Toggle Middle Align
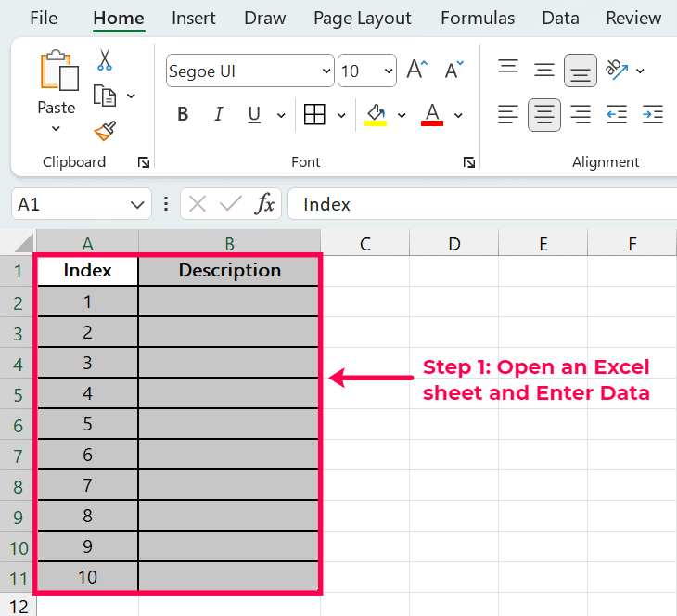 click(544, 70)
